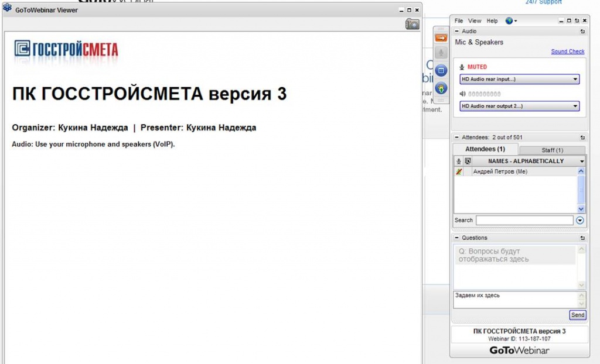This screenshot has width=600, height=364.
Task: Open the File menu
Action: (458, 21)
